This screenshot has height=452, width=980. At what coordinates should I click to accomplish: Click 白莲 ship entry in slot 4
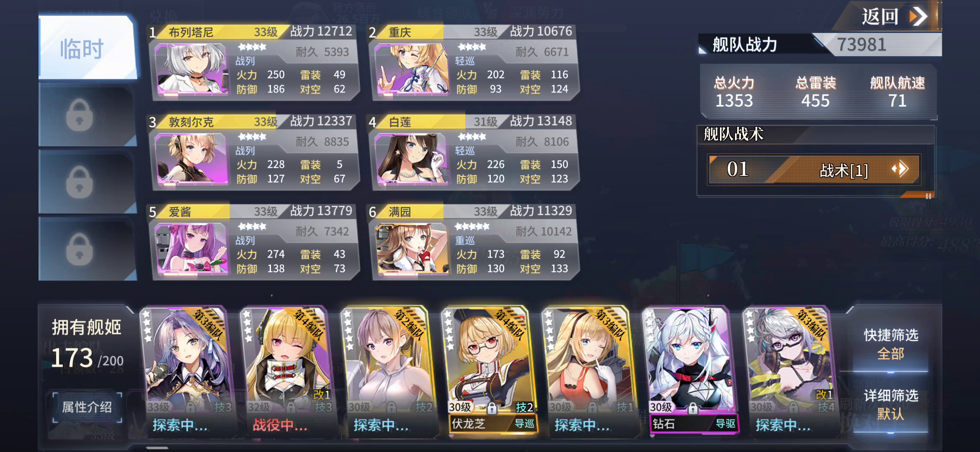[473, 153]
